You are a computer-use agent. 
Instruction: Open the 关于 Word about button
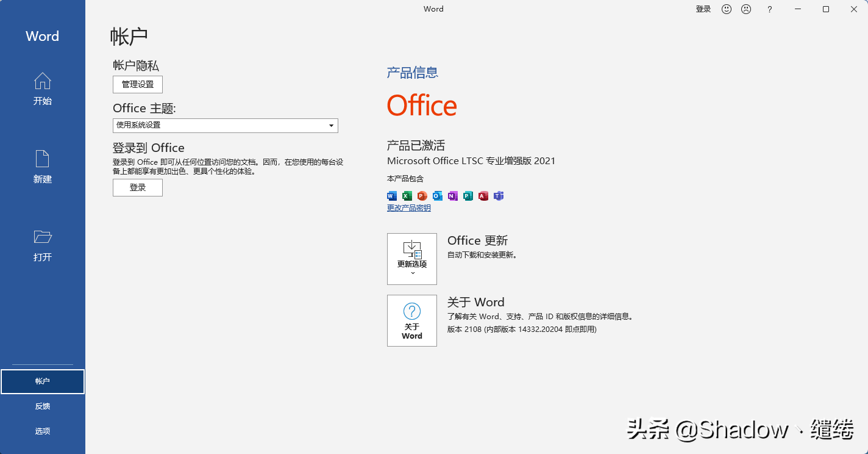coord(412,320)
